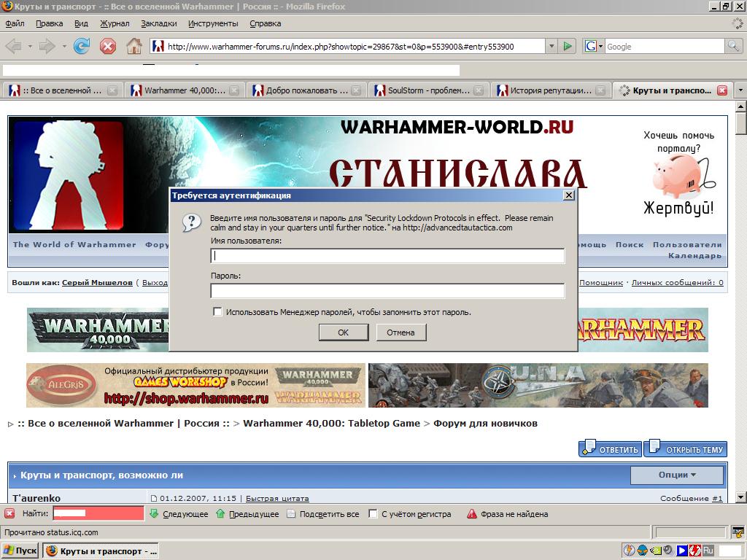
Task: Open the Закладки menu
Action: 158,23
